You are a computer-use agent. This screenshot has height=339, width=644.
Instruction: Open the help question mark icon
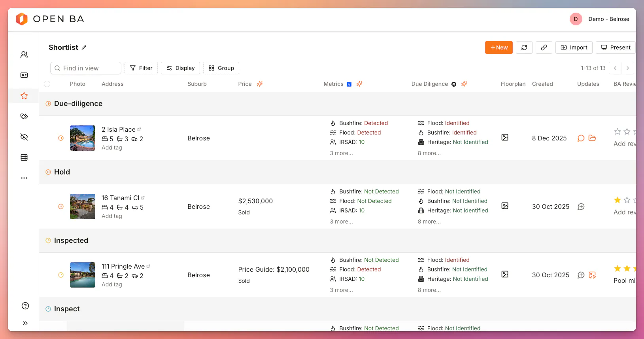(25, 306)
